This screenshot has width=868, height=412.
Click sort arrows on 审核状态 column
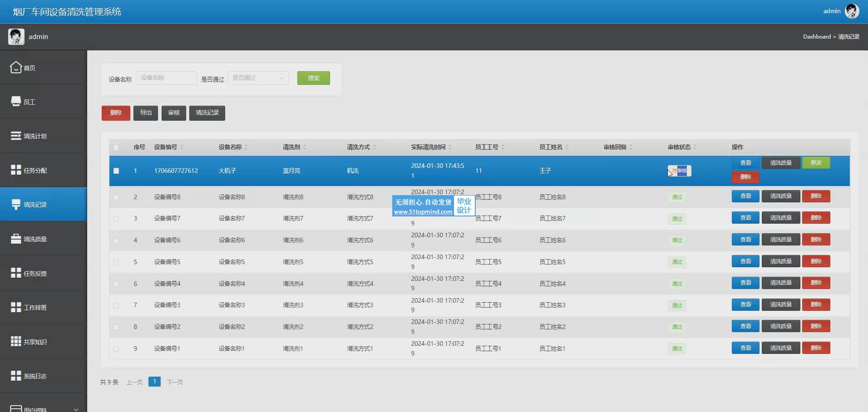tap(695, 147)
